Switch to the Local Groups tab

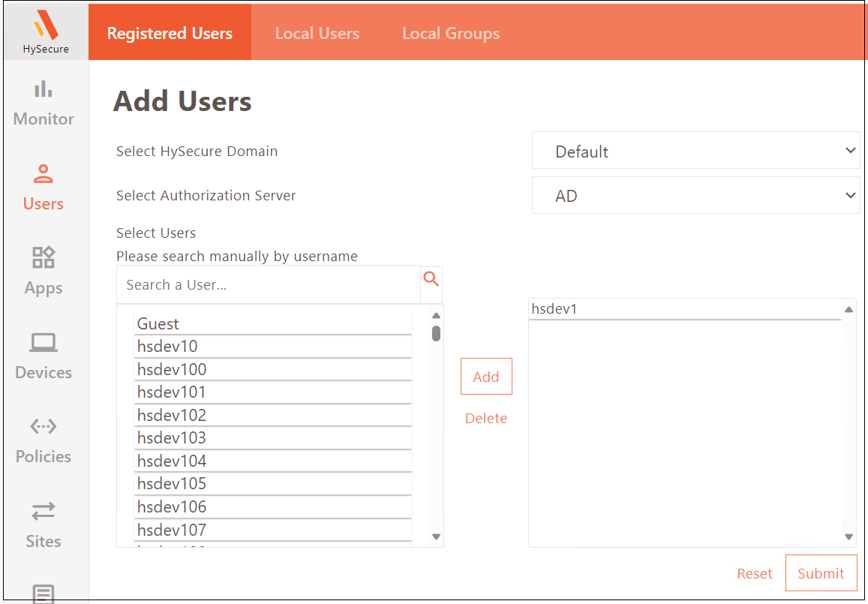(x=450, y=34)
